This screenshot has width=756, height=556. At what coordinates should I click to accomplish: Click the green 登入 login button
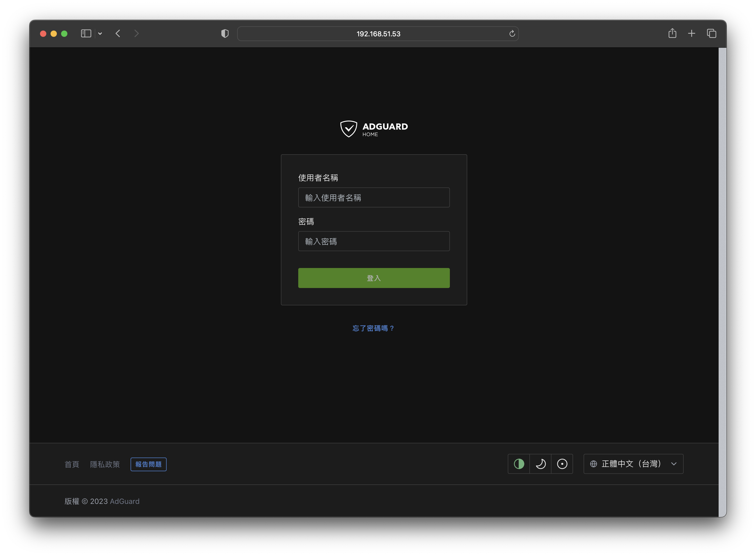click(x=374, y=278)
